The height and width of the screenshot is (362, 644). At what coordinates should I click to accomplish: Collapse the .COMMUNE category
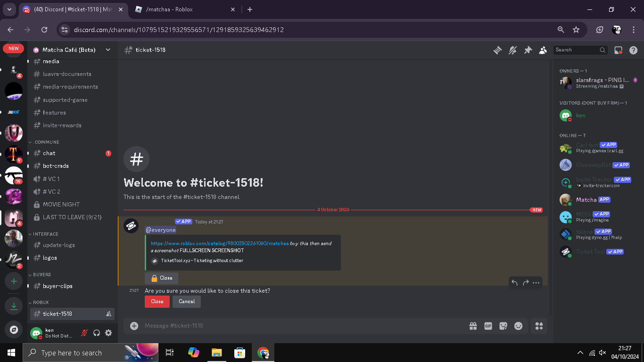(46, 142)
